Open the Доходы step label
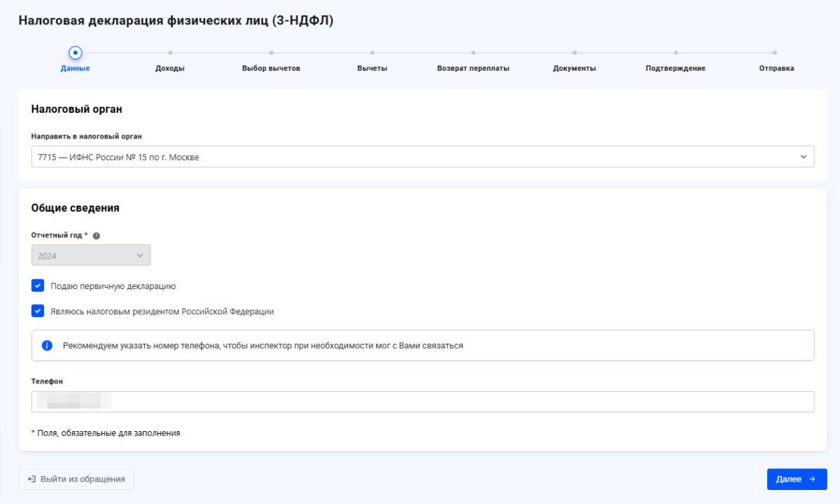840x504 pixels. tap(170, 69)
